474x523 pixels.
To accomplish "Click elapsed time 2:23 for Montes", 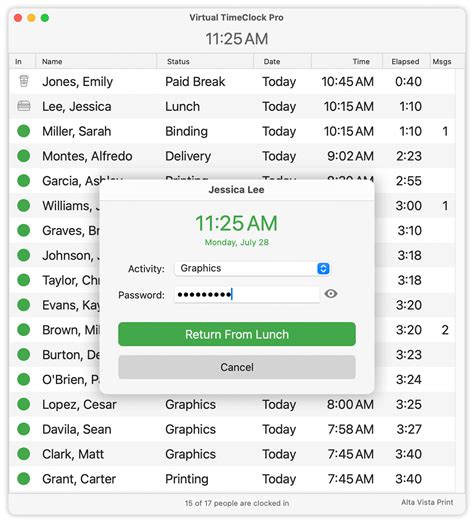I will [409, 156].
